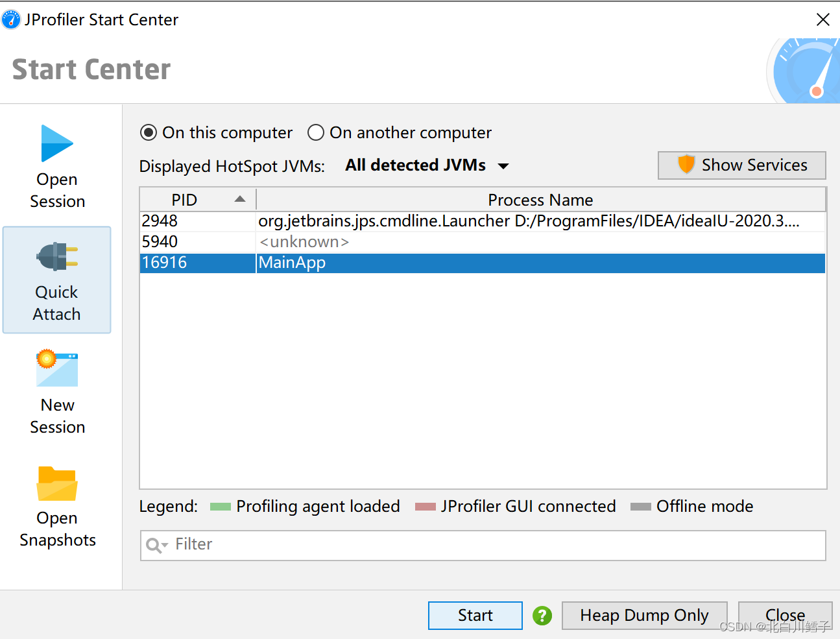Image resolution: width=840 pixels, height=639 pixels.
Task: Open the Open Snapshots folder icon
Action: coord(57,484)
